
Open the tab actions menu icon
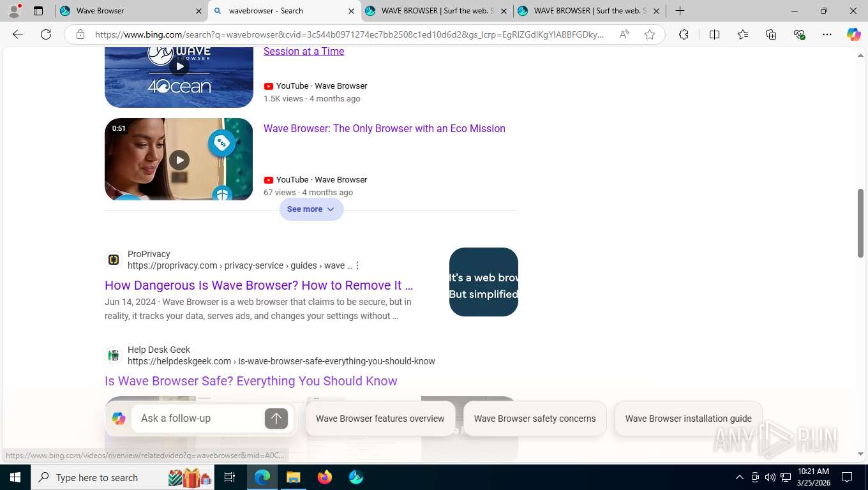(38, 11)
